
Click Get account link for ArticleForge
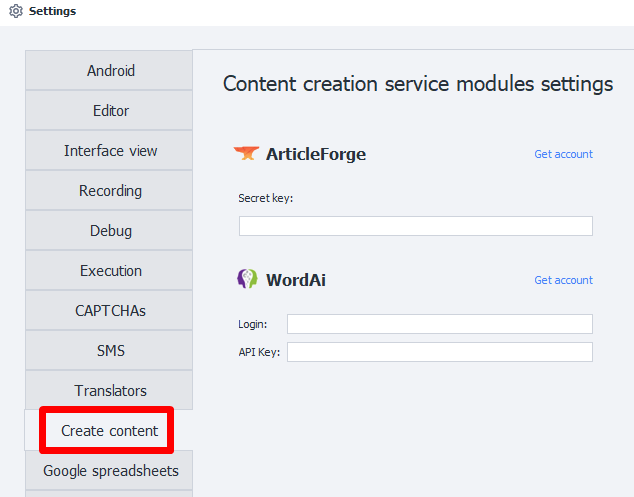(x=563, y=154)
